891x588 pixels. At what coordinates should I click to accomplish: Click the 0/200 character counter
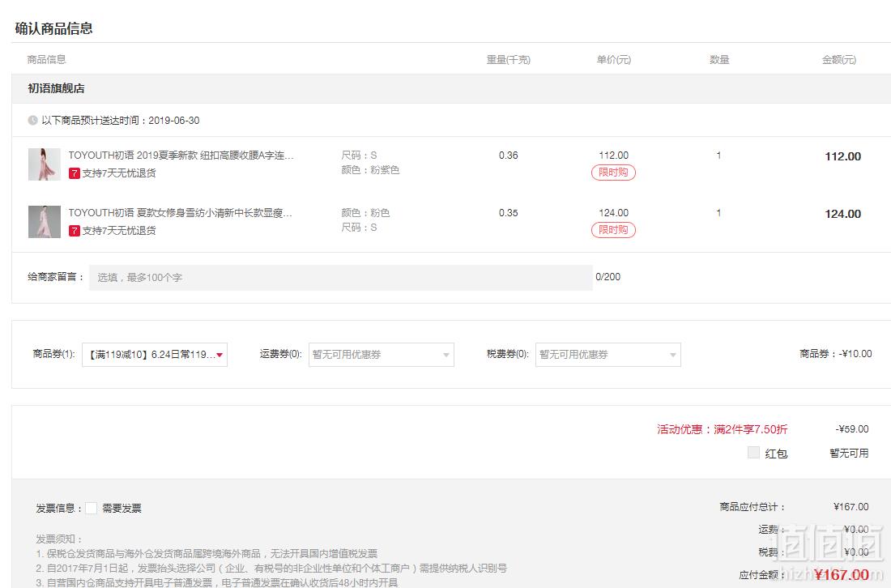coord(608,277)
